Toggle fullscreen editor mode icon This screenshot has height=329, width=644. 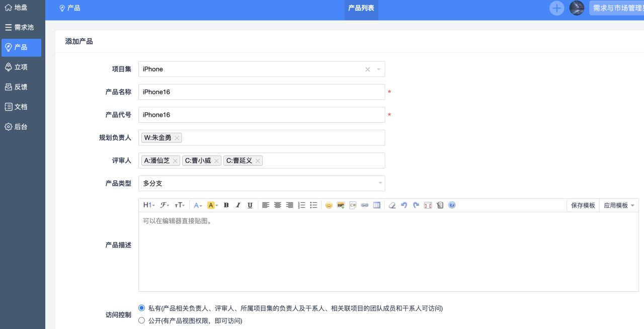[428, 205]
